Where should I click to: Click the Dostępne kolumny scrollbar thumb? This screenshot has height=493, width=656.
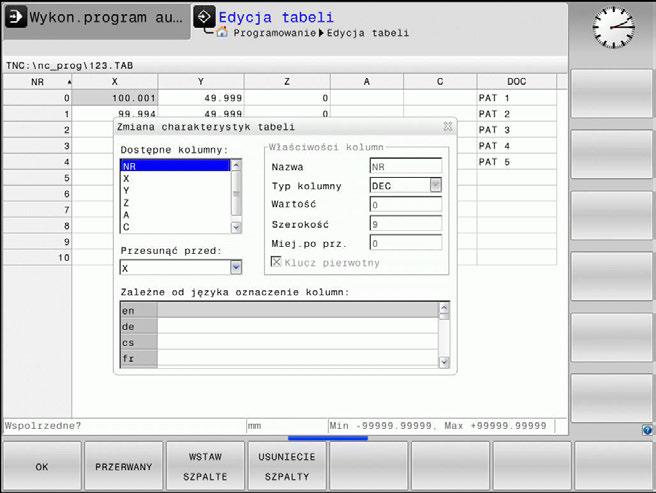tap(236, 194)
